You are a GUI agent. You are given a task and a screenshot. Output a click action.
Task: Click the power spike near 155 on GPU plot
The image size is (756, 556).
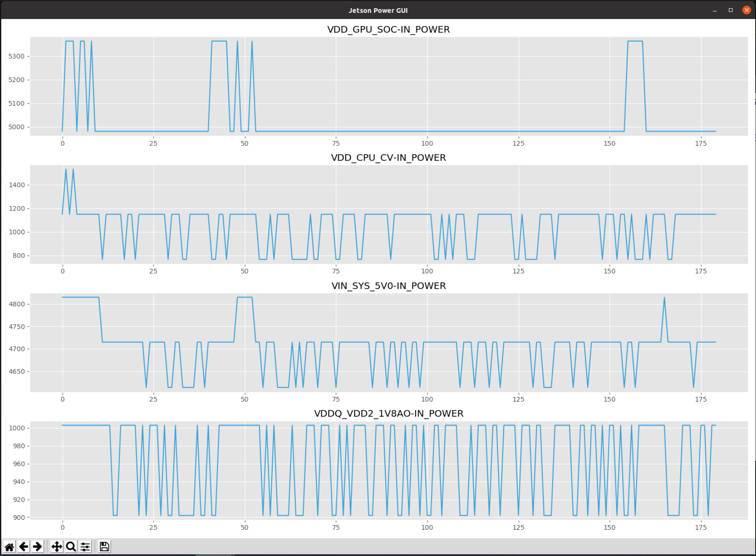click(634, 41)
